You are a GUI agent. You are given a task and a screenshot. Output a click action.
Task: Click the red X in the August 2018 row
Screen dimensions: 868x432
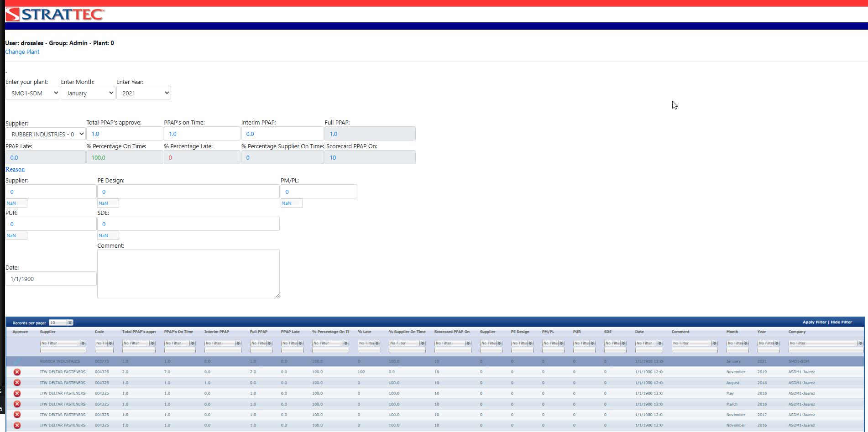point(17,383)
